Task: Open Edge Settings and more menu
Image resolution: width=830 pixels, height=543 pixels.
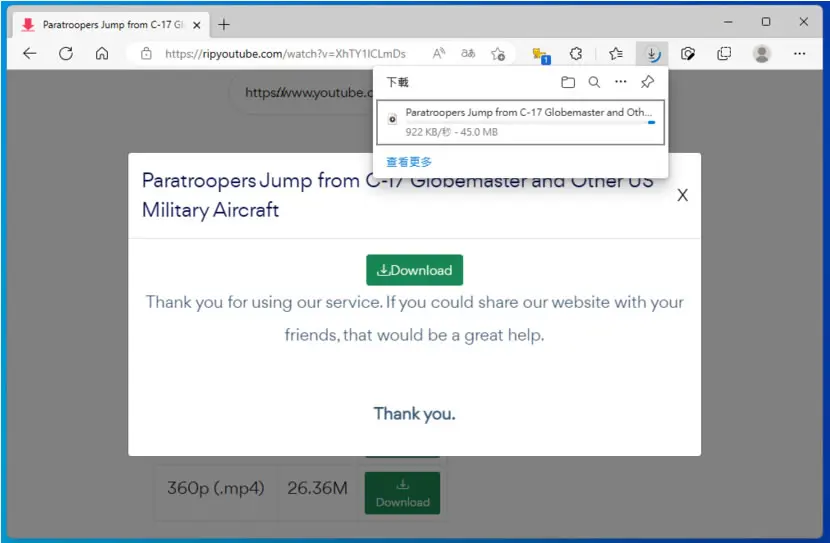Action: pyautogui.click(x=799, y=53)
